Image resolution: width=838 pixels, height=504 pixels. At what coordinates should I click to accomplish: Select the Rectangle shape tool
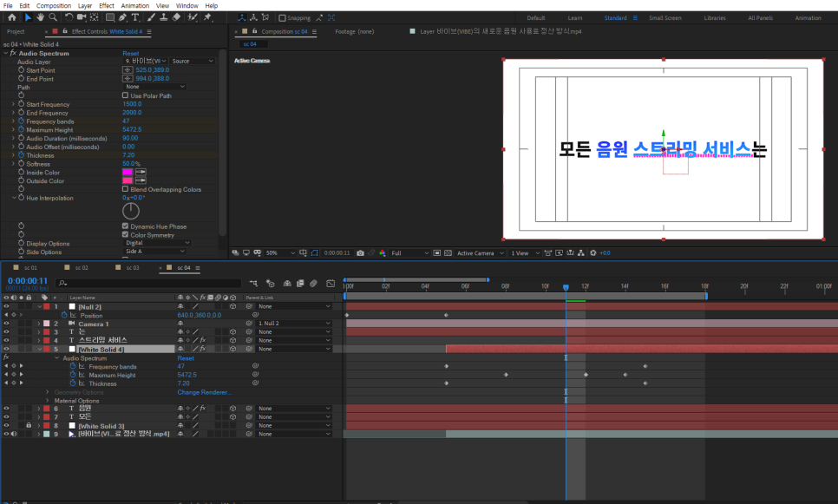pos(109,17)
